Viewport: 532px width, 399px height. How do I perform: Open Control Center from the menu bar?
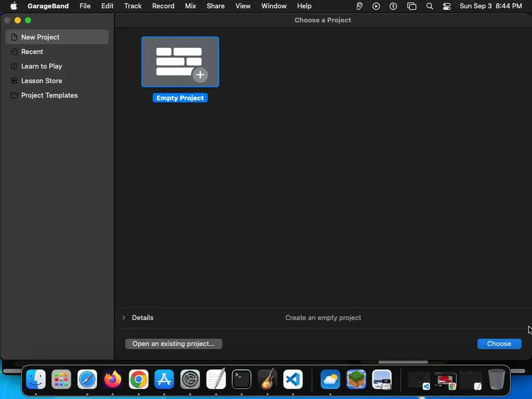click(x=447, y=6)
